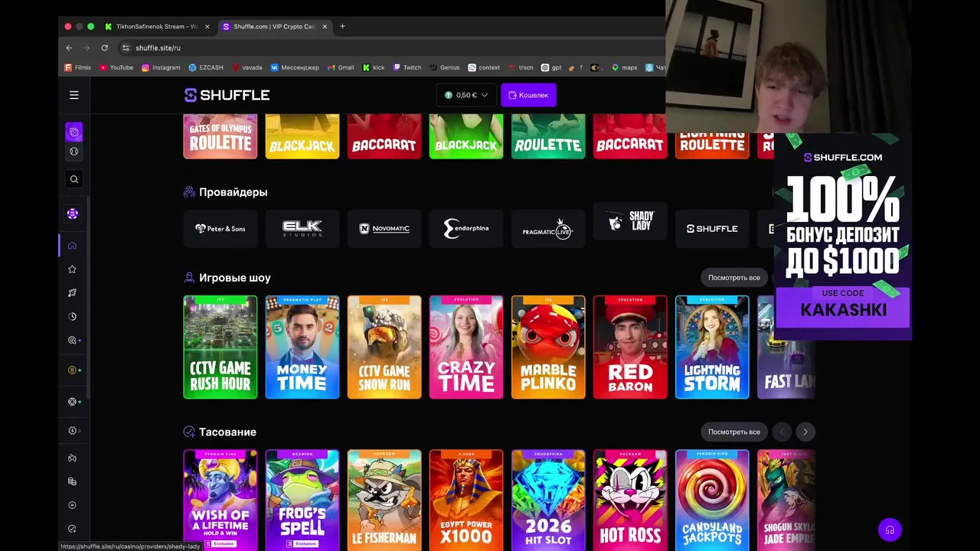Select the casino dice icon in sidebar
The height and width of the screenshot is (551, 980).
point(74,132)
